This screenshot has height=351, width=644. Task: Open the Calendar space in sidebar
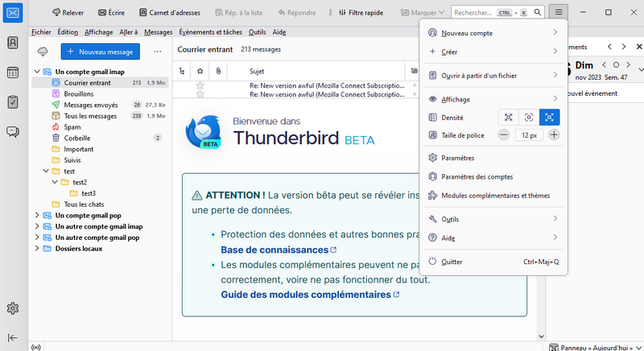pos(13,72)
